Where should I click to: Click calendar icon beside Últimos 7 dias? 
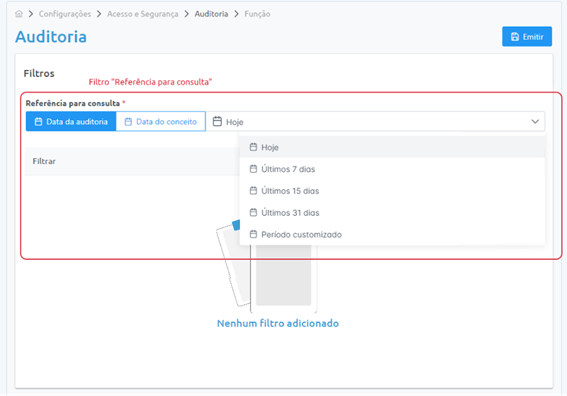[253, 169]
